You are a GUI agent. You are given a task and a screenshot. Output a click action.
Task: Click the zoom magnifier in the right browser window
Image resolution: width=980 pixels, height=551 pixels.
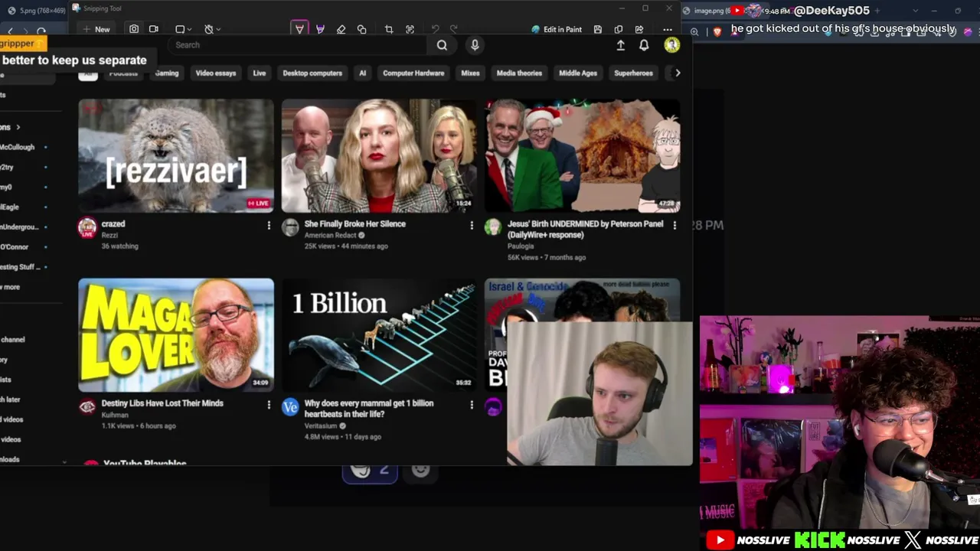pyautogui.click(x=694, y=31)
